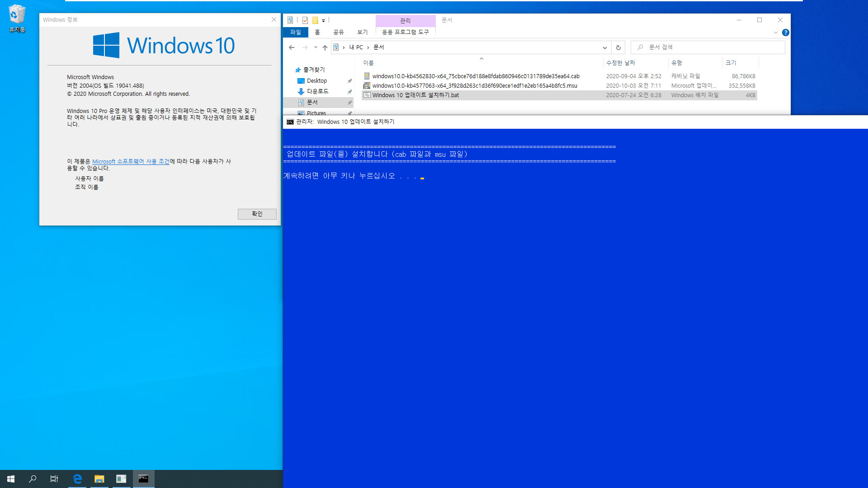Switch to the winver window taskbar icon

(x=121, y=479)
